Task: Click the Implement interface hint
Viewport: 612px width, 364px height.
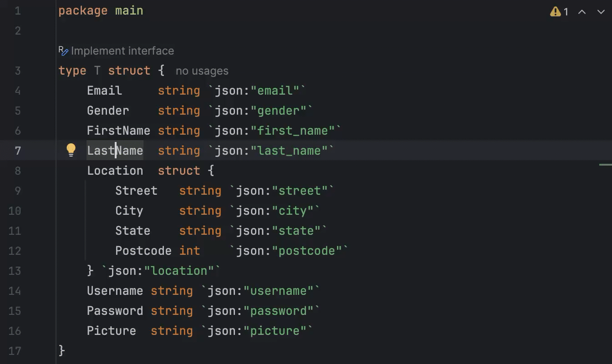Action: (122, 51)
